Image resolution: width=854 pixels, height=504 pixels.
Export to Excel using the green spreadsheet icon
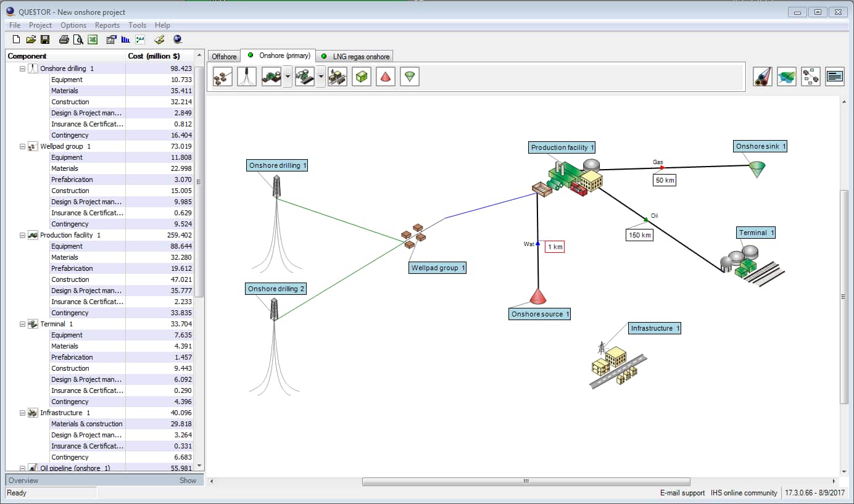93,39
